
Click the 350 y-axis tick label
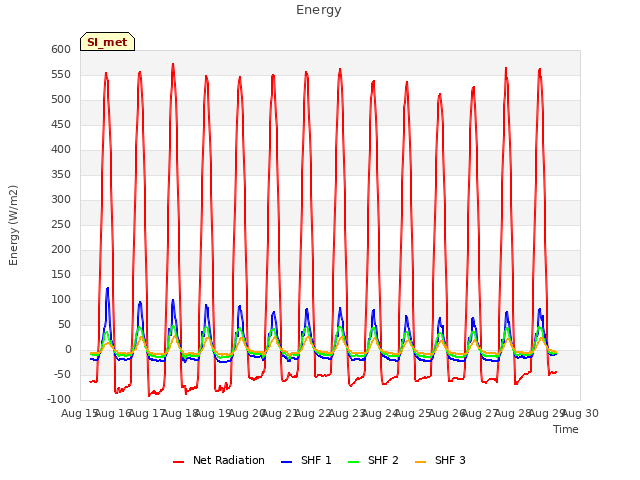(x=61, y=175)
